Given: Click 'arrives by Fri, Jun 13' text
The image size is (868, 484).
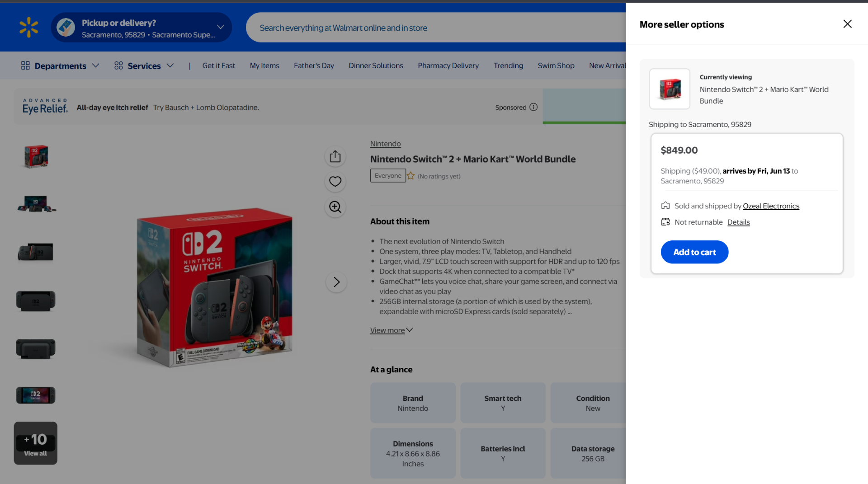Looking at the screenshot, I should [x=756, y=171].
